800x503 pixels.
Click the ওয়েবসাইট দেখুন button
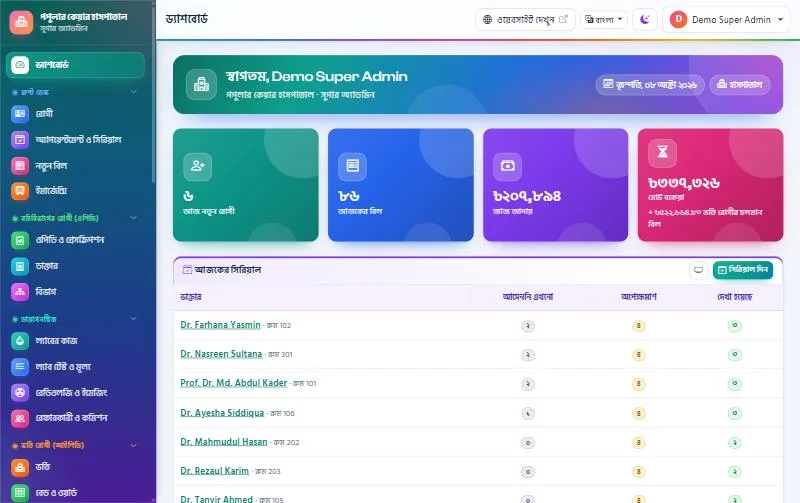525,19
